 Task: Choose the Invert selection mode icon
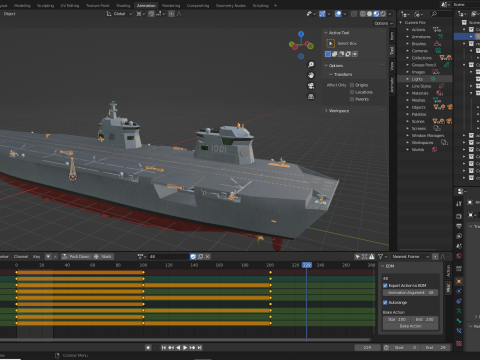pyautogui.click(x=348, y=54)
